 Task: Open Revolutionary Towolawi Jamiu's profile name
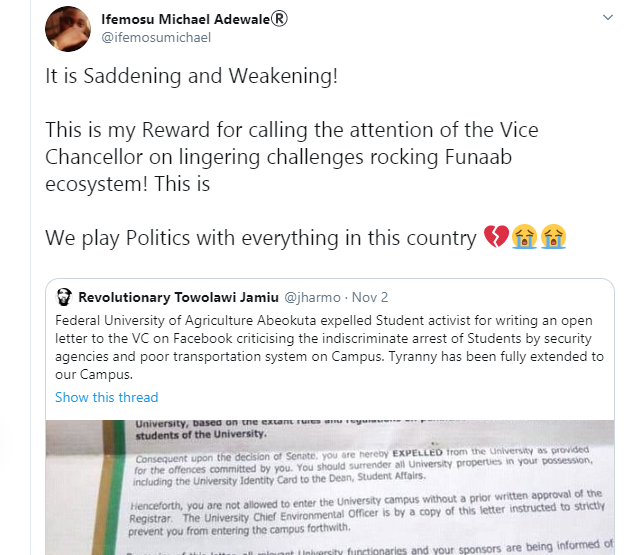[x=179, y=297]
